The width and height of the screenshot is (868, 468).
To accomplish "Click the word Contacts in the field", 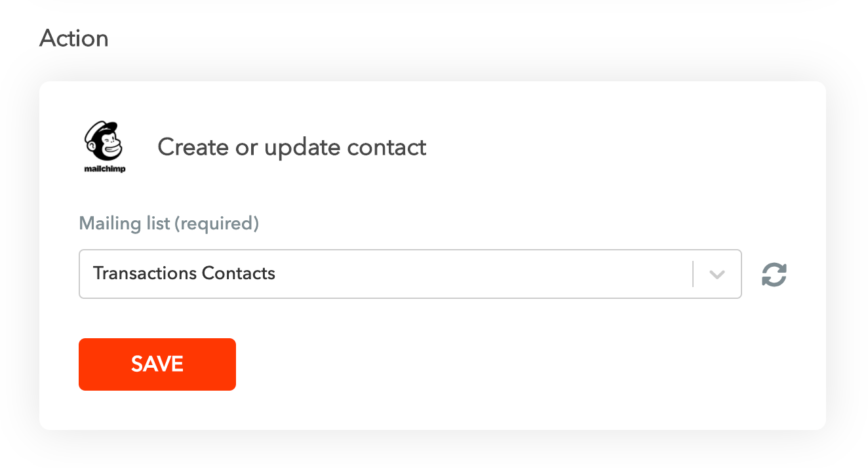I will pyautogui.click(x=239, y=273).
